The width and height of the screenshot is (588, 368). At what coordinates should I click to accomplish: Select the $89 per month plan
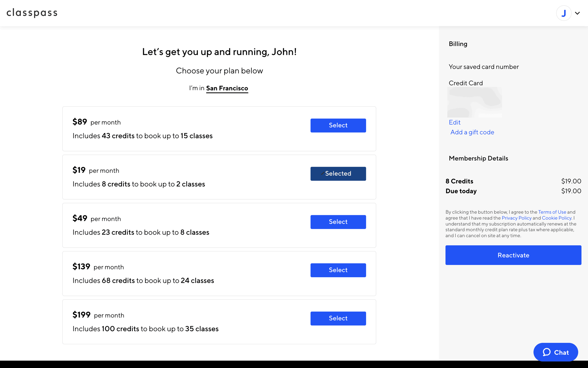338,125
